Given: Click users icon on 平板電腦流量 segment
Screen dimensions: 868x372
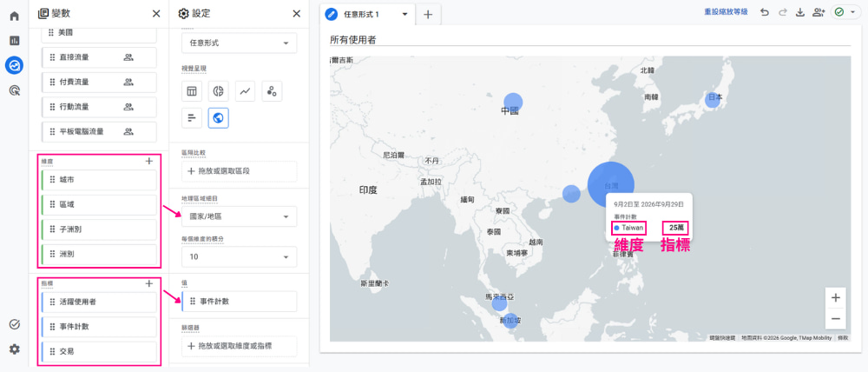Looking at the screenshot, I should click(128, 131).
